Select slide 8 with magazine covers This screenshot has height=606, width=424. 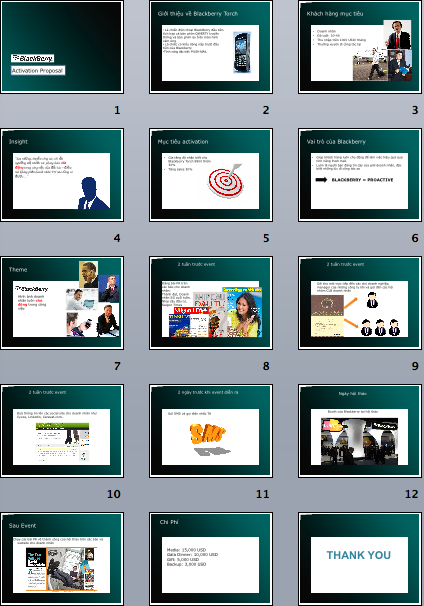pyautogui.click(x=211, y=303)
